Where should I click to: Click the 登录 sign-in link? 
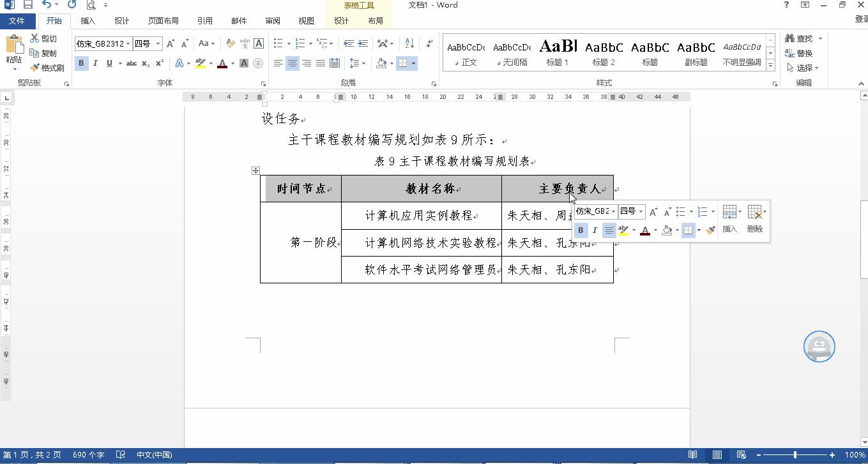click(x=860, y=20)
